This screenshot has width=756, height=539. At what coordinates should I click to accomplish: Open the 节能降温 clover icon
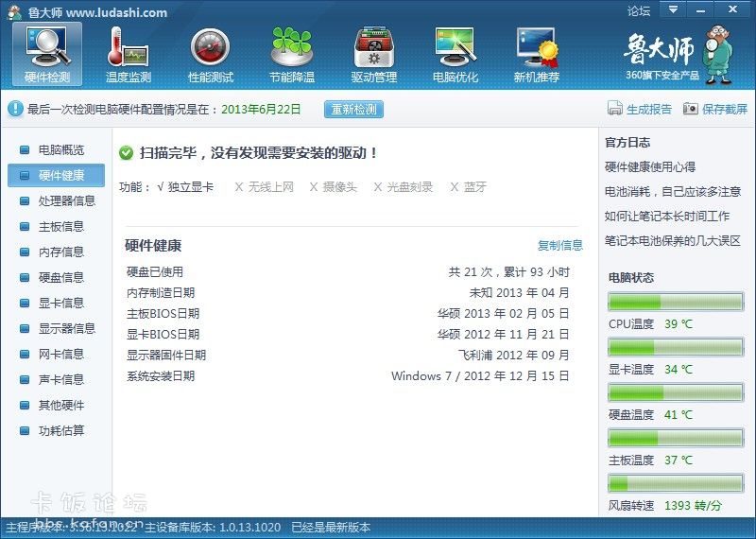tap(292, 46)
